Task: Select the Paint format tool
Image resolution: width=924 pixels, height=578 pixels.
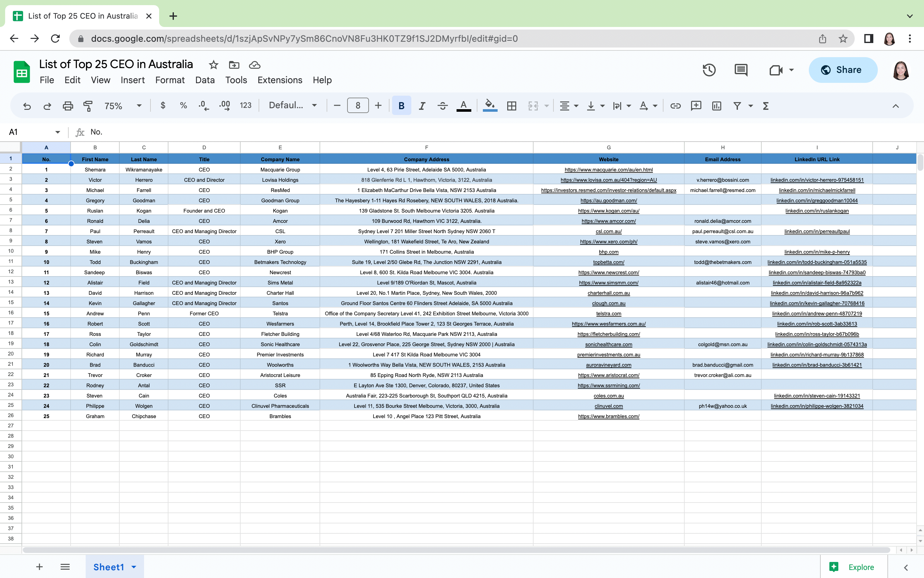Action: point(88,106)
